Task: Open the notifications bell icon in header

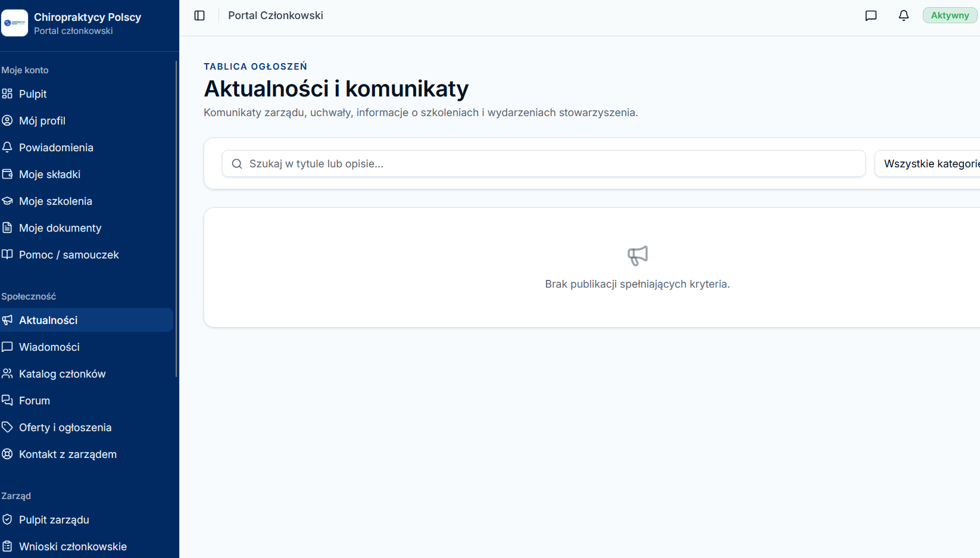Action: tap(904, 15)
